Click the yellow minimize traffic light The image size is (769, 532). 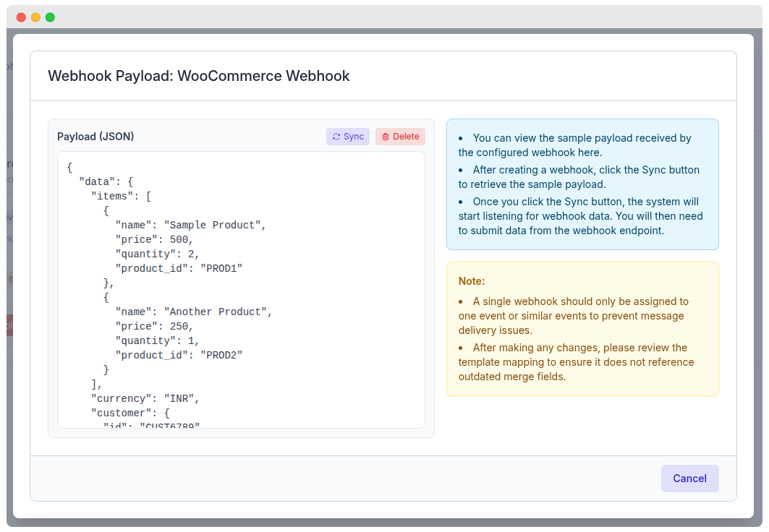pos(35,17)
